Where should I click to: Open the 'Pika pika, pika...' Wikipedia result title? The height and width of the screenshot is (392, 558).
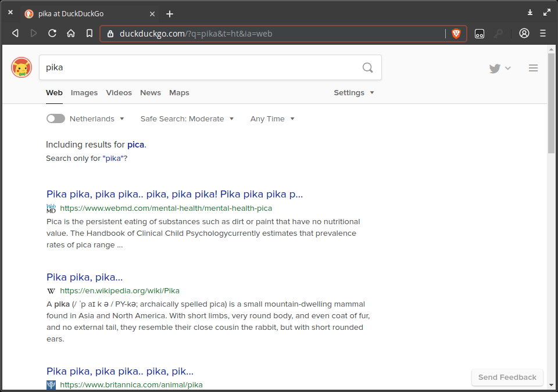click(x=84, y=277)
